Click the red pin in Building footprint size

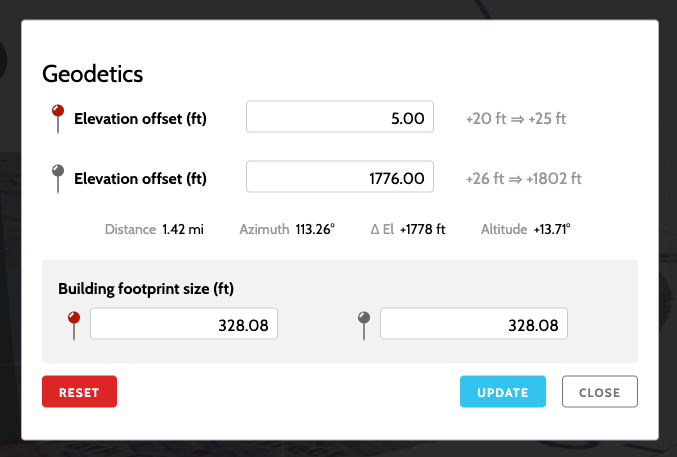coord(73,324)
